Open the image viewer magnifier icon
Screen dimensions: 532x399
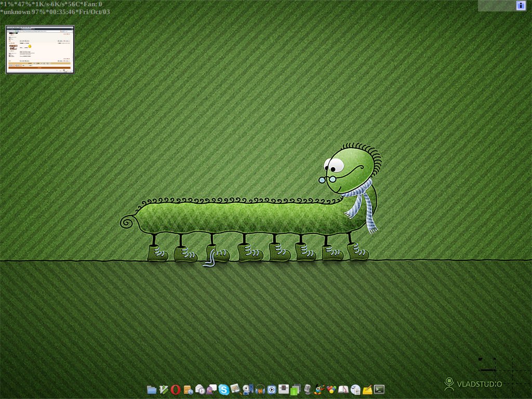tap(236, 389)
